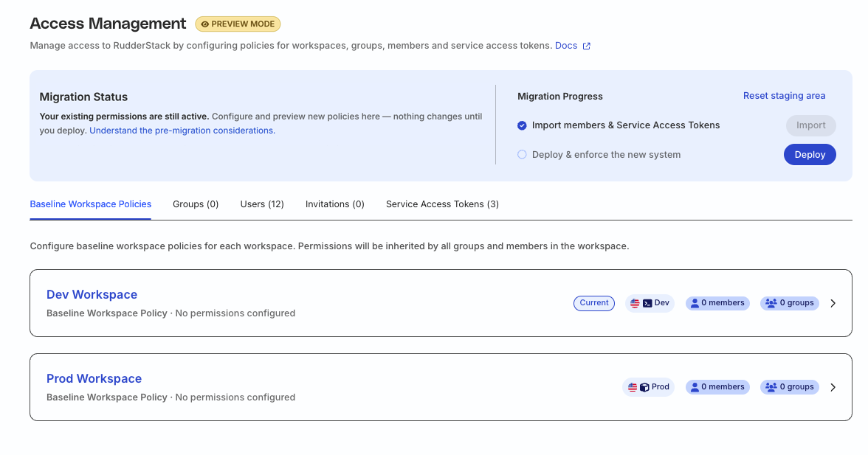The width and height of the screenshot is (868, 455).
Task: Open the Service Access Tokens (3) tab
Action: (x=442, y=204)
